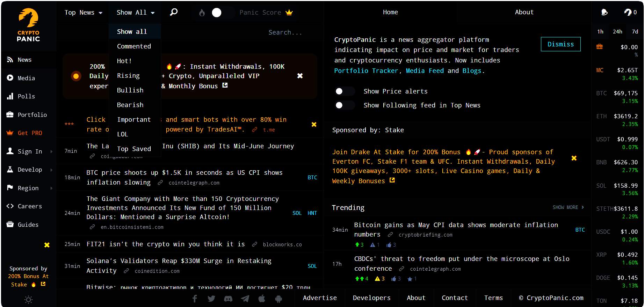Image resolution: width=644 pixels, height=307 pixels.
Task: Collapse the Show All filter dropdown
Action: (x=136, y=13)
